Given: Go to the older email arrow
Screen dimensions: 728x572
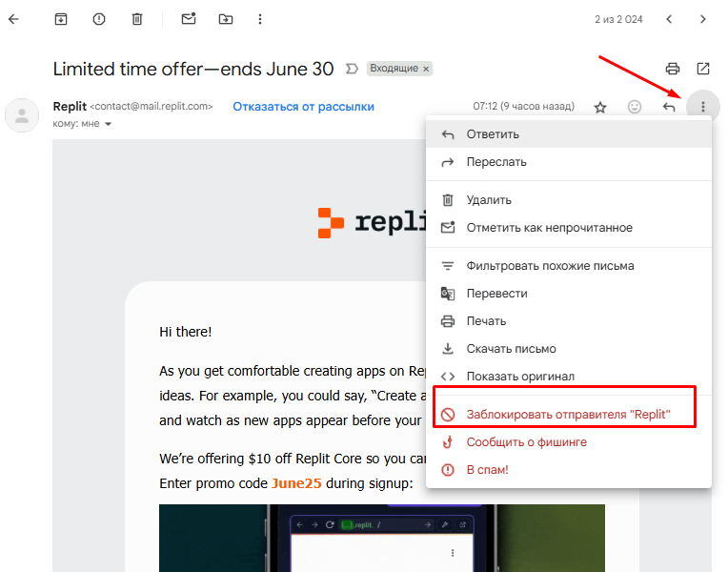Looking at the screenshot, I should [x=703, y=19].
